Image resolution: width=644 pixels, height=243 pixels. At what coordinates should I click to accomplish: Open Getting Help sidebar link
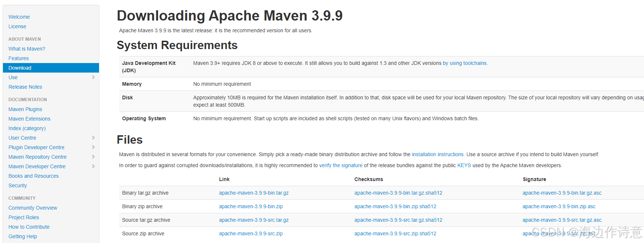(x=23, y=236)
